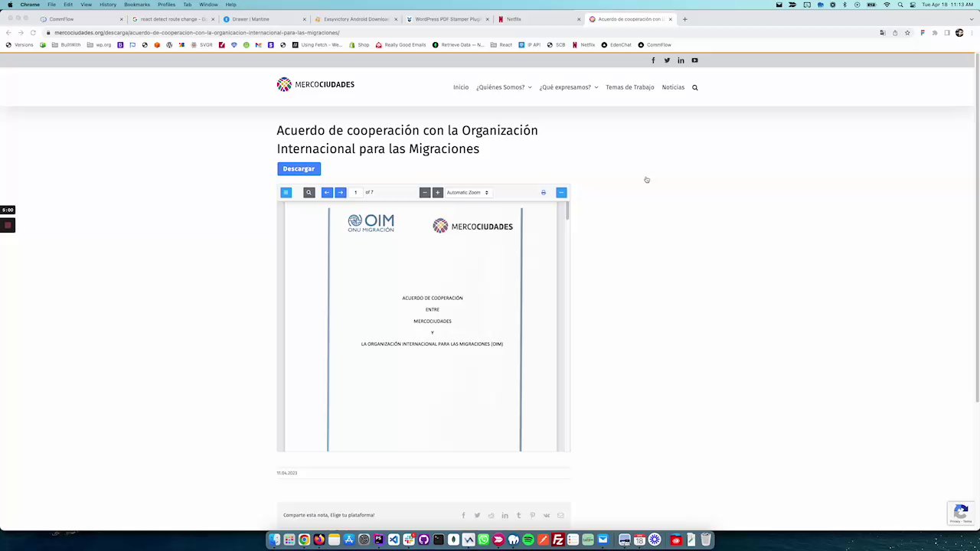980x551 pixels.
Task: Open PDF viewer tools menu
Action: pyautogui.click(x=561, y=192)
